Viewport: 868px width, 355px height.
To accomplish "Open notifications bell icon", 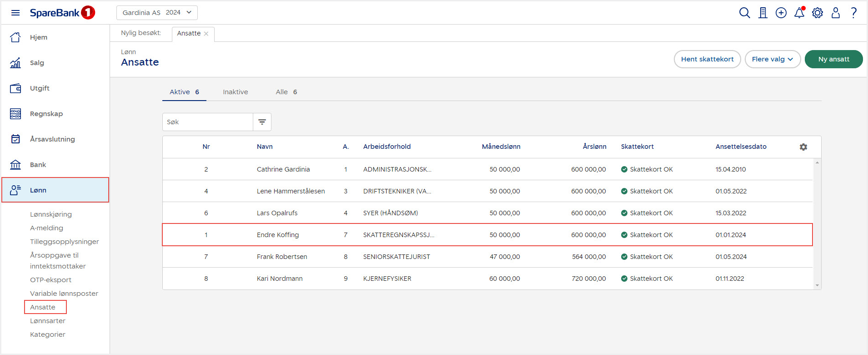I will coord(799,13).
